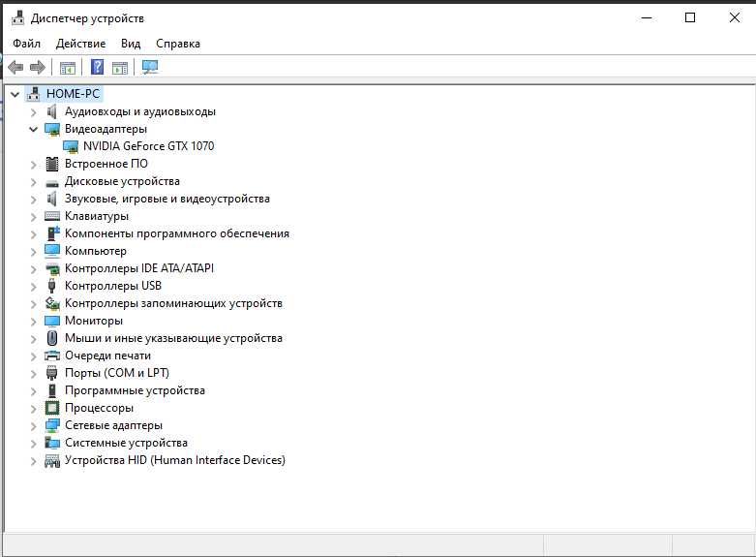756x557 pixels.
Task: Select the Очереди печати row label
Action: [108, 356]
